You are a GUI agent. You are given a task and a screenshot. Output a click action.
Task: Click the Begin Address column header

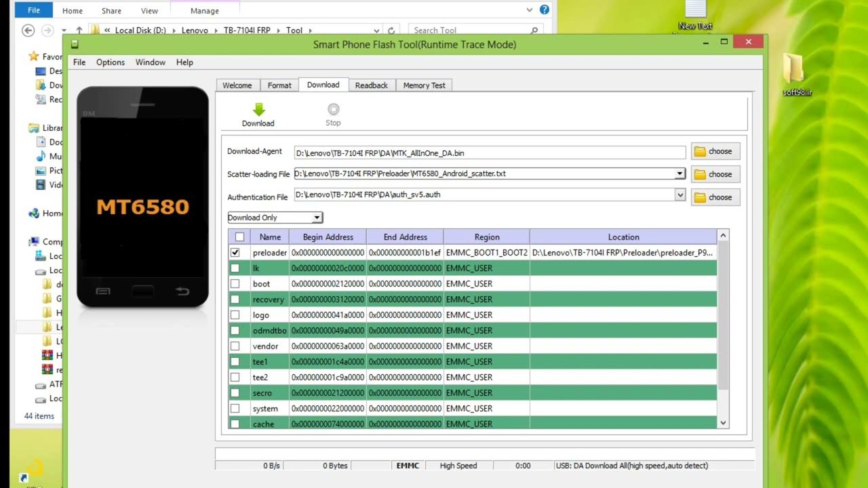pos(328,237)
